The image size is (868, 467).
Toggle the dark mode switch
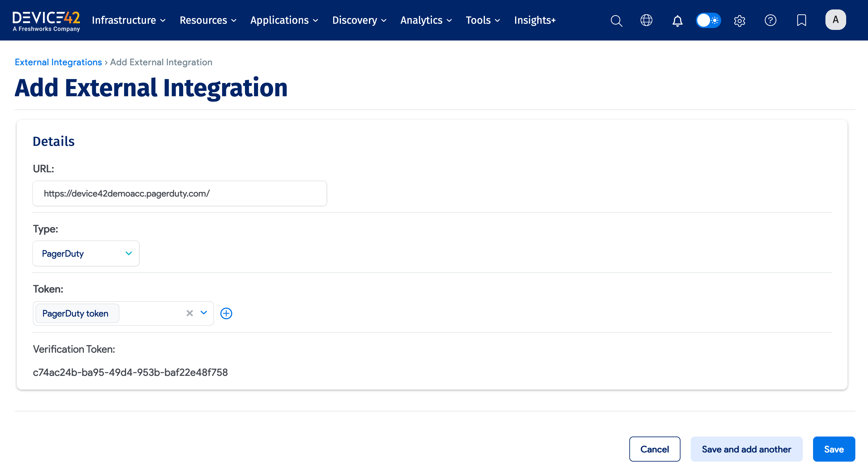click(x=708, y=20)
